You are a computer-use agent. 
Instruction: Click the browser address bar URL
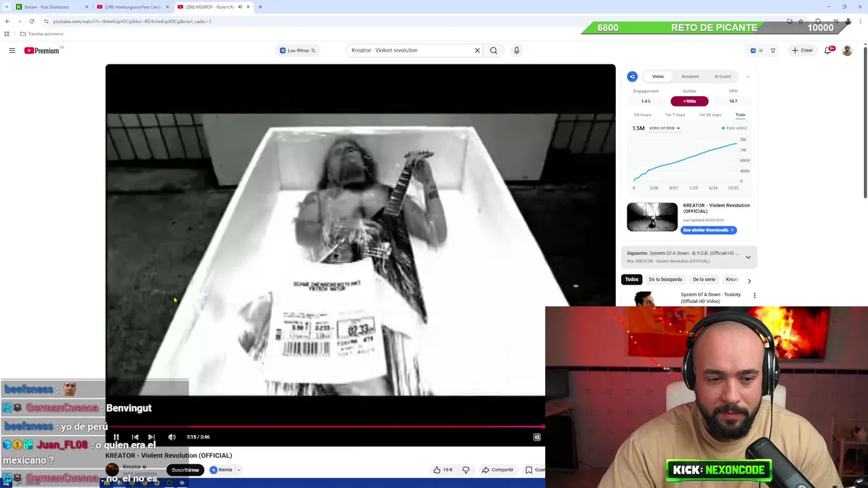[132, 21]
